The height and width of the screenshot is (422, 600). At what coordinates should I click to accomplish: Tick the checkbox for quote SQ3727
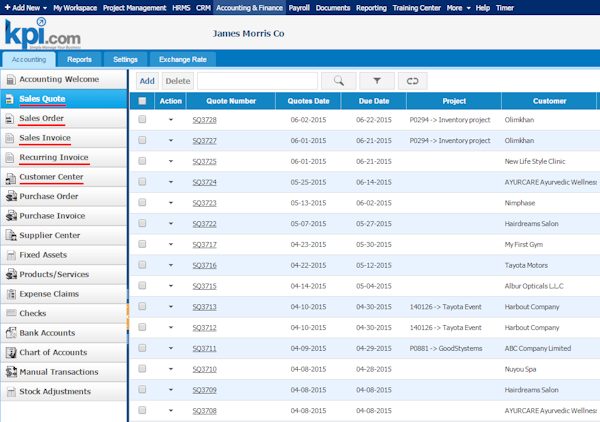click(x=142, y=140)
